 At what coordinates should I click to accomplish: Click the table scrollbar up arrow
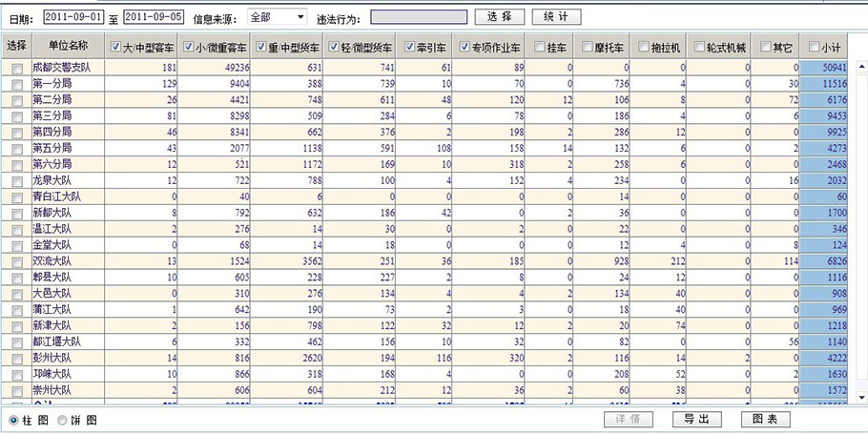[861, 67]
